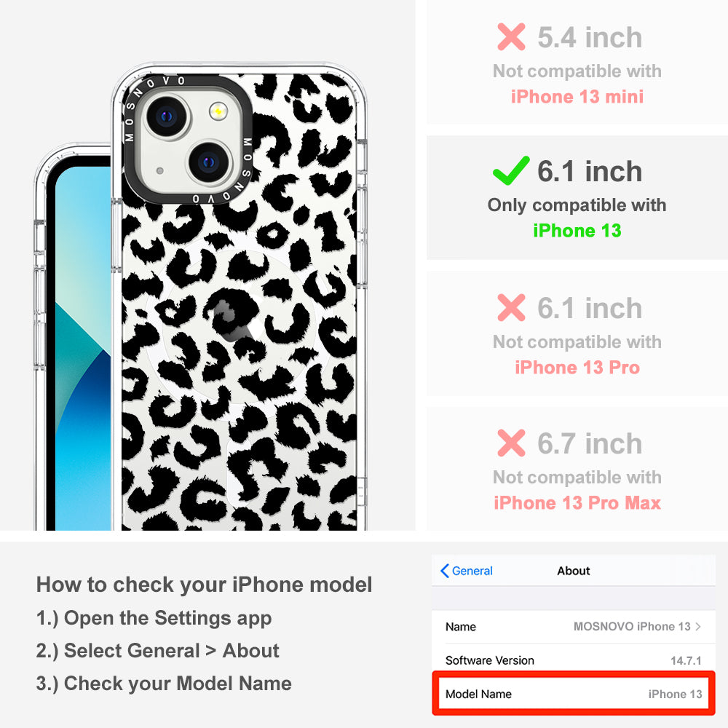Screen dimensions: 728x728
Task: Click the red X beside 5.4 inch
Action: click(511, 36)
